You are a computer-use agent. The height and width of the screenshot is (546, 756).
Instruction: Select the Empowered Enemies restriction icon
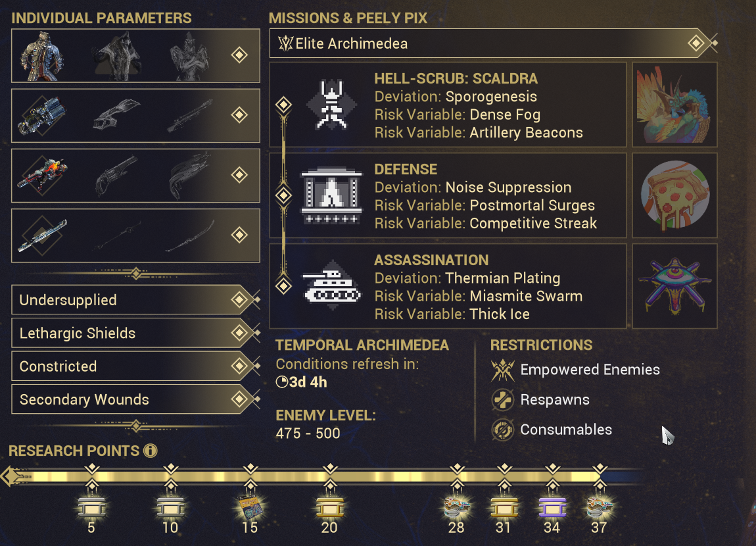tap(502, 370)
